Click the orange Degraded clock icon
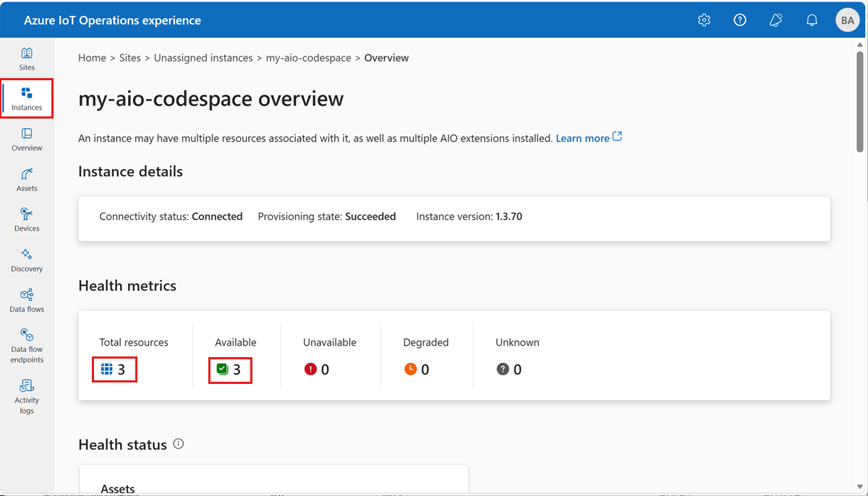The image size is (868, 496). click(410, 369)
